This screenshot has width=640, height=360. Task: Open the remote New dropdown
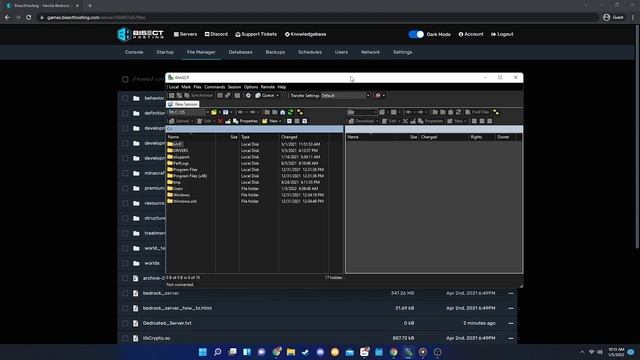point(457,121)
